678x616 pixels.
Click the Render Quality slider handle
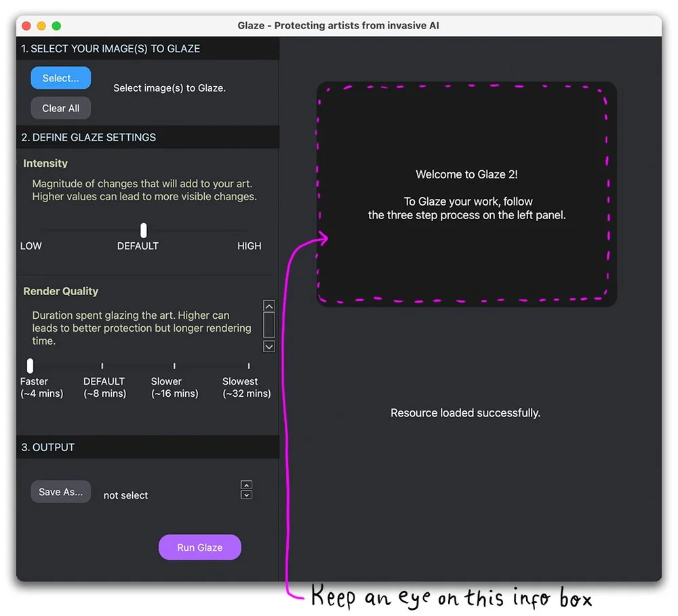pos(30,366)
